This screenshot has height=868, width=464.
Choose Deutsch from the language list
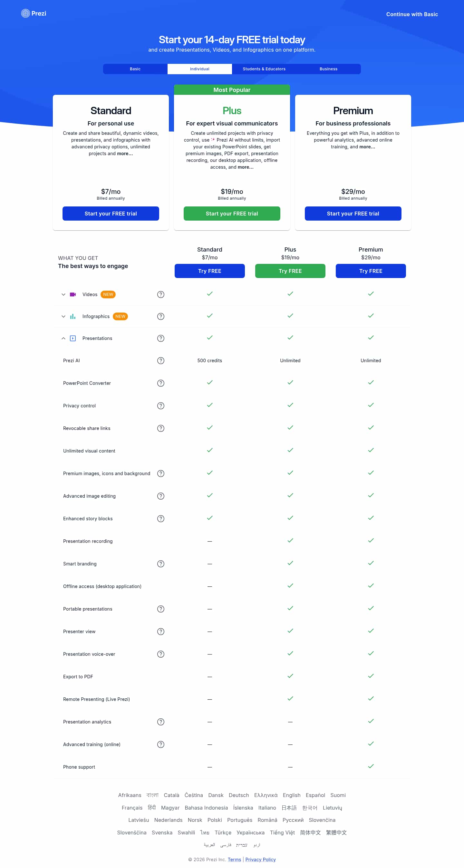click(x=239, y=795)
